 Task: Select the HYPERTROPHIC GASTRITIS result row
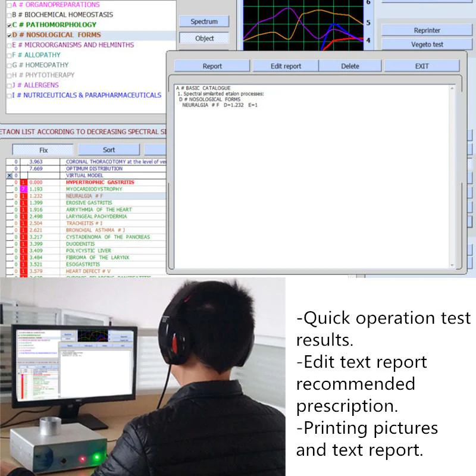click(x=101, y=182)
